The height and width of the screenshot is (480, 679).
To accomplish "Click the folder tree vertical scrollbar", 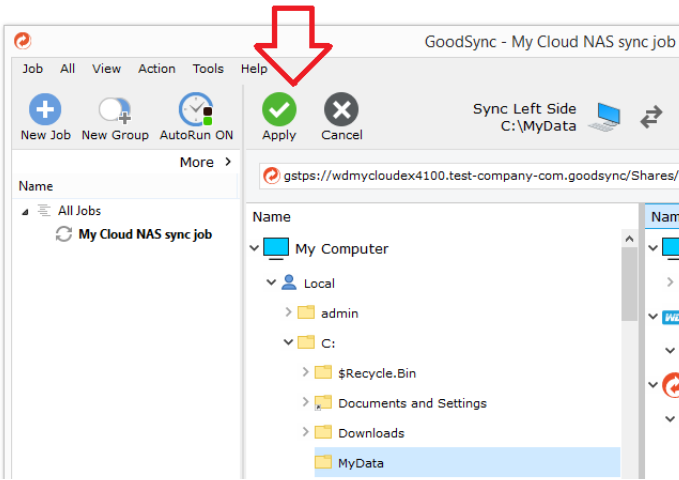I will click(629, 290).
